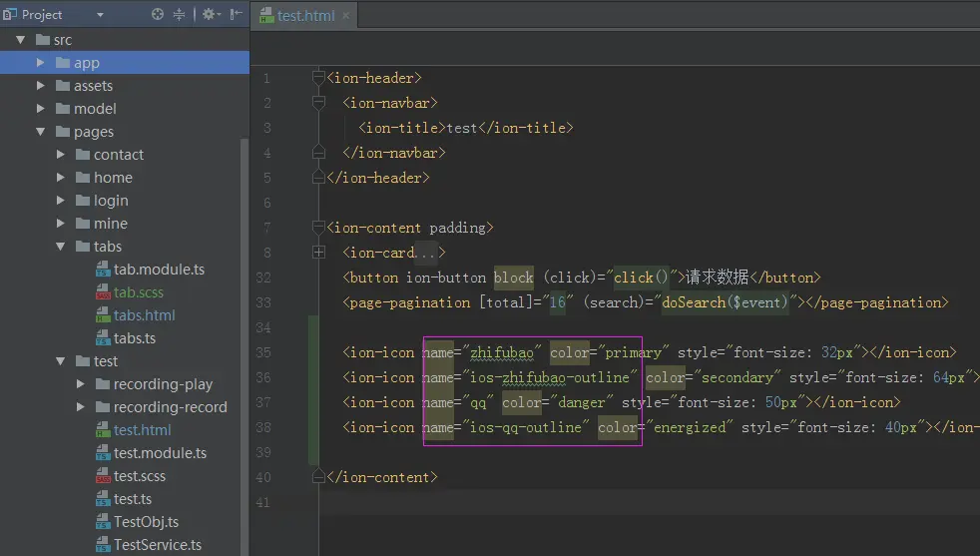
Task: Fold the ion-navbar tag on line 2
Action: tap(318, 102)
